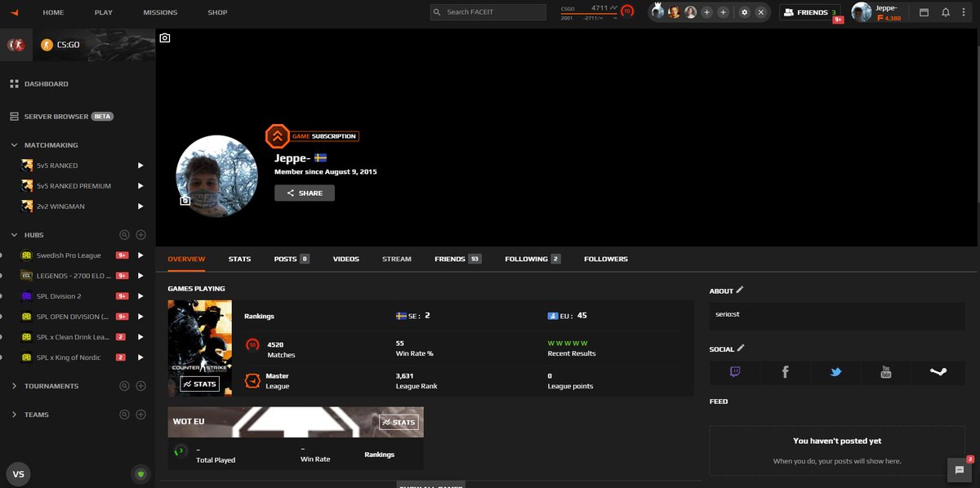Switch to the OVERVIEW tab
Image resolution: width=980 pixels, height=488 pixels.
(x=186, y=259)
